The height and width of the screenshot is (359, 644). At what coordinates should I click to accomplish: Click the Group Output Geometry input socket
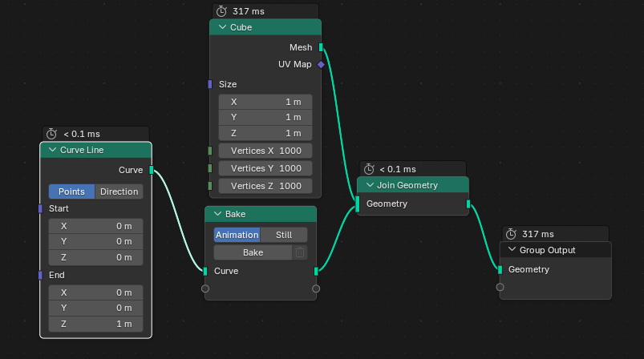(500, 269)
